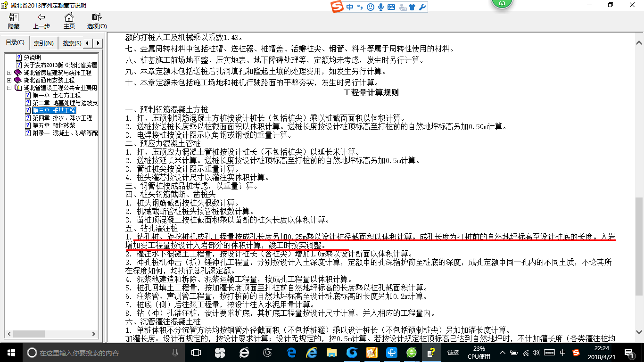Open the pinwheel fan app on taskbar

(x=220, y=353)
